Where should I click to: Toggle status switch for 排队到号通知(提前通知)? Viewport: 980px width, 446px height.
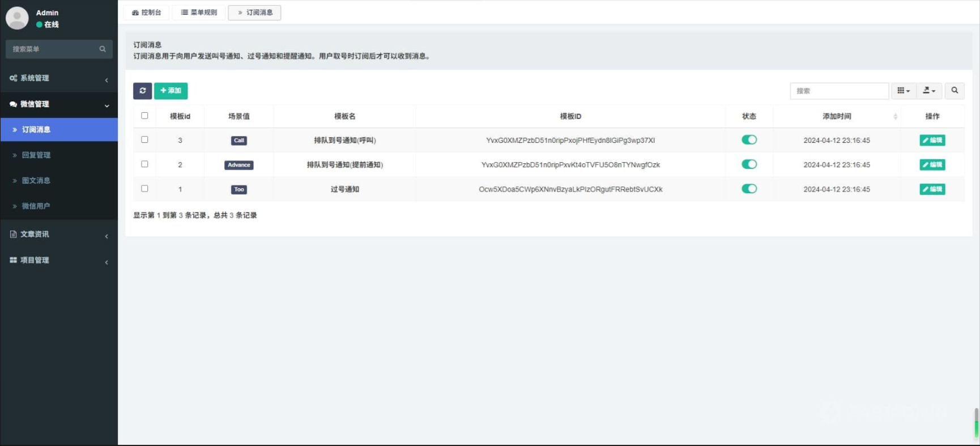[x=749, y=164]
